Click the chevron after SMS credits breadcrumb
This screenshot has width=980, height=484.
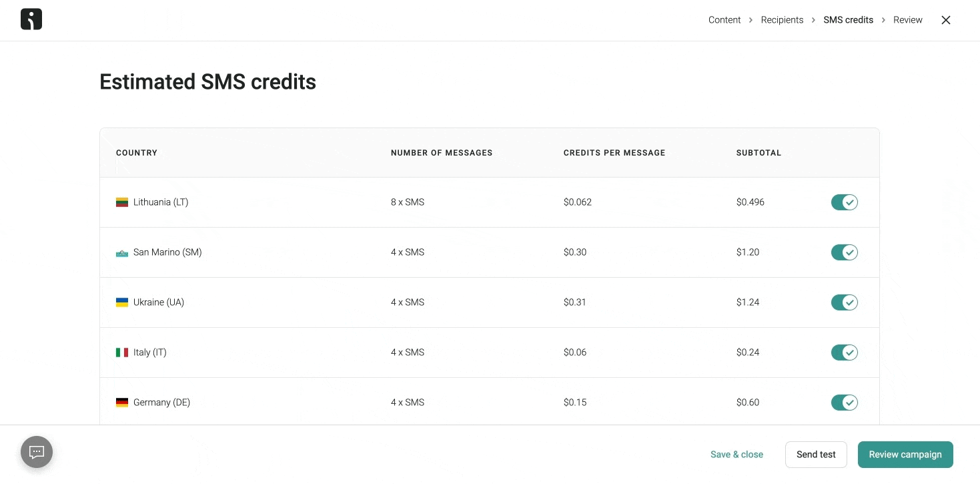[883, 19]
